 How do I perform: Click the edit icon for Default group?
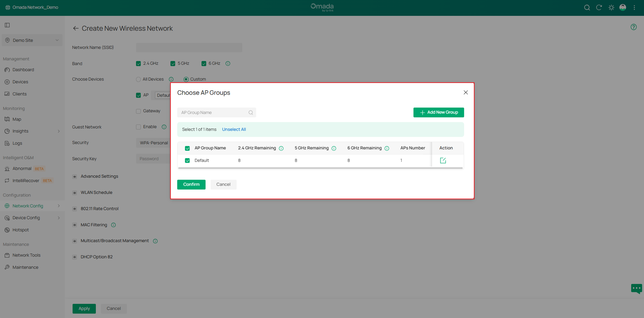point(443,160)
